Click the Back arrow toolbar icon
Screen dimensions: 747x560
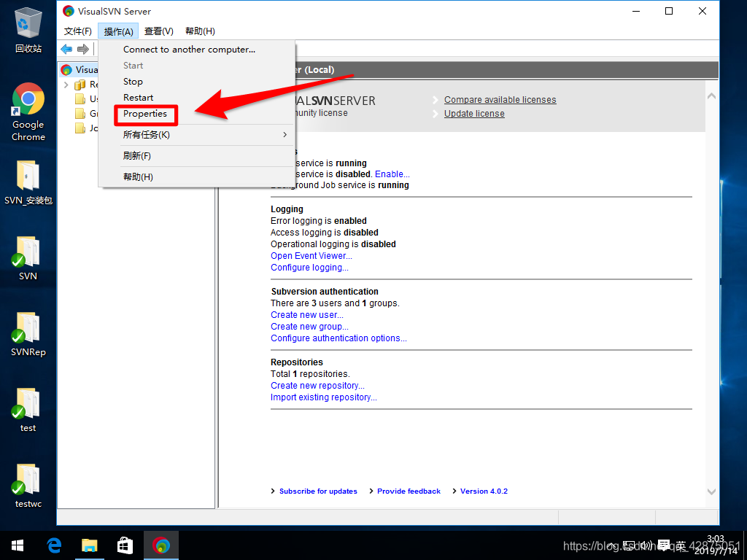66,49
